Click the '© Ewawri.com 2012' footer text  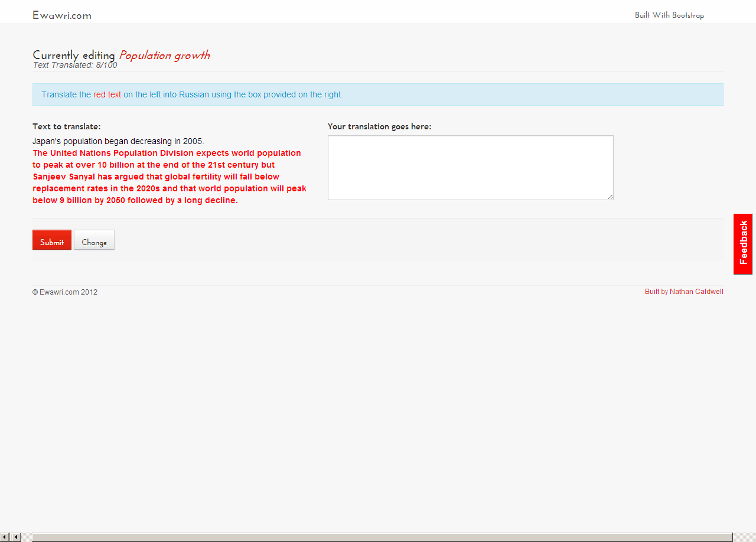[x=65, y=292]
